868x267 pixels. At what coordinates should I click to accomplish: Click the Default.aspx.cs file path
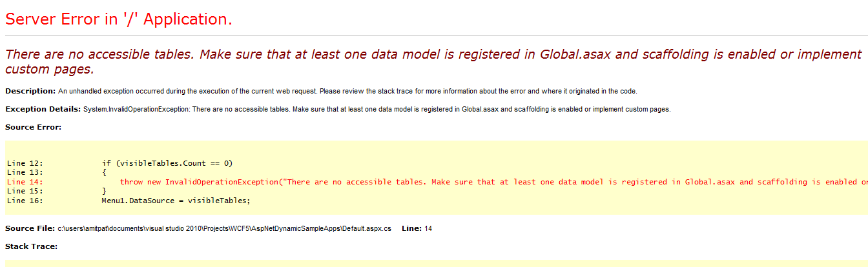[x=224, y=228]
